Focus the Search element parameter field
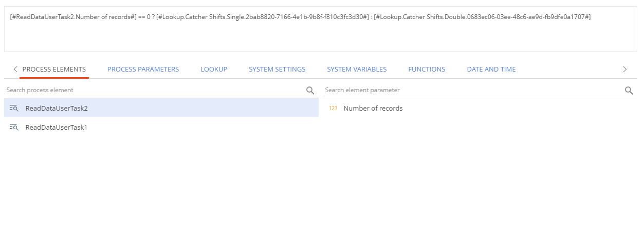Image resolution: width=644 pixels, height=229 pixels. [x=473, y=90]
